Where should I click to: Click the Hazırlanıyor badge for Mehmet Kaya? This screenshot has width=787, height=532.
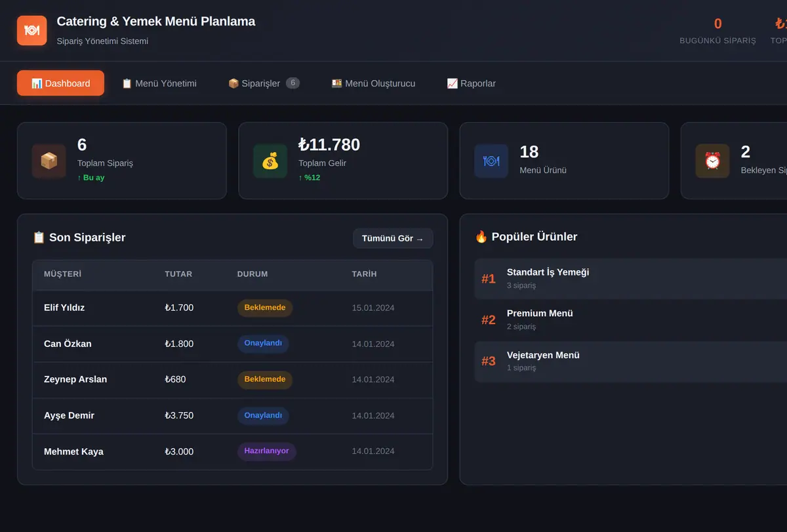tap(266, 451)
